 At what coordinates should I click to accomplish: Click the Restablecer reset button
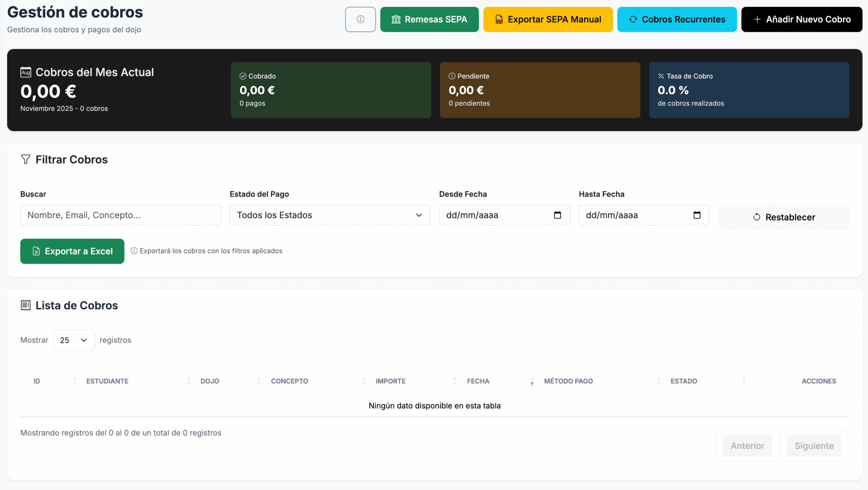(x=784, y=217)
